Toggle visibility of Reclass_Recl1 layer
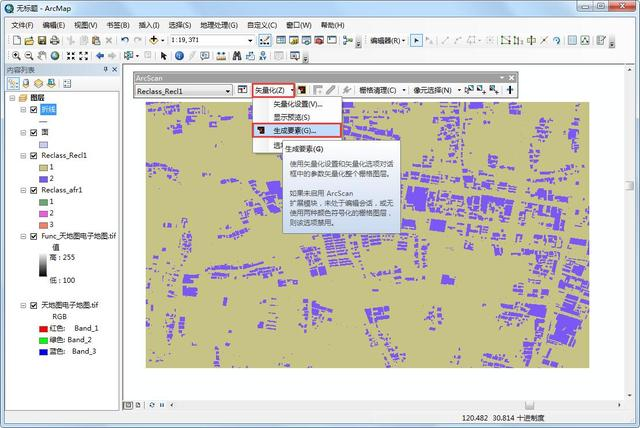This screenshot has width=640, height=428. (x=34, y=155)
